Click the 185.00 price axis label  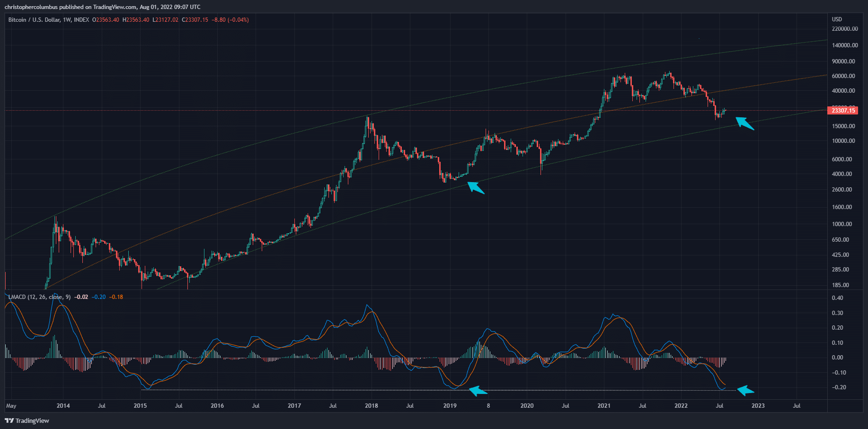tap(841, 285)
